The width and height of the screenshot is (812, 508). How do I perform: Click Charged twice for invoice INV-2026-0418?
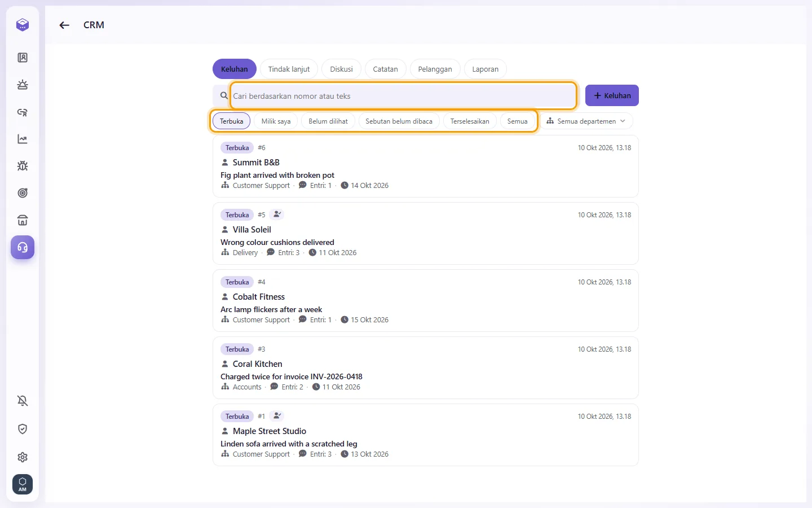[292, 376]
